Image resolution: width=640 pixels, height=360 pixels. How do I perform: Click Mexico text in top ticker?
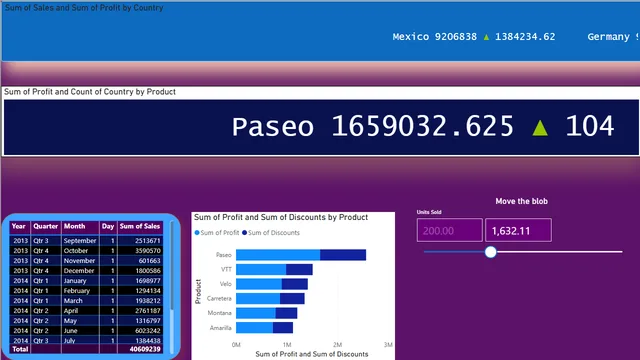point(411,37)
